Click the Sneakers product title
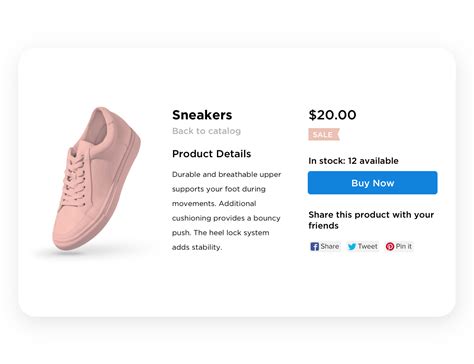The width and height of the screenshot is (474, 364). tap(202, 115)
